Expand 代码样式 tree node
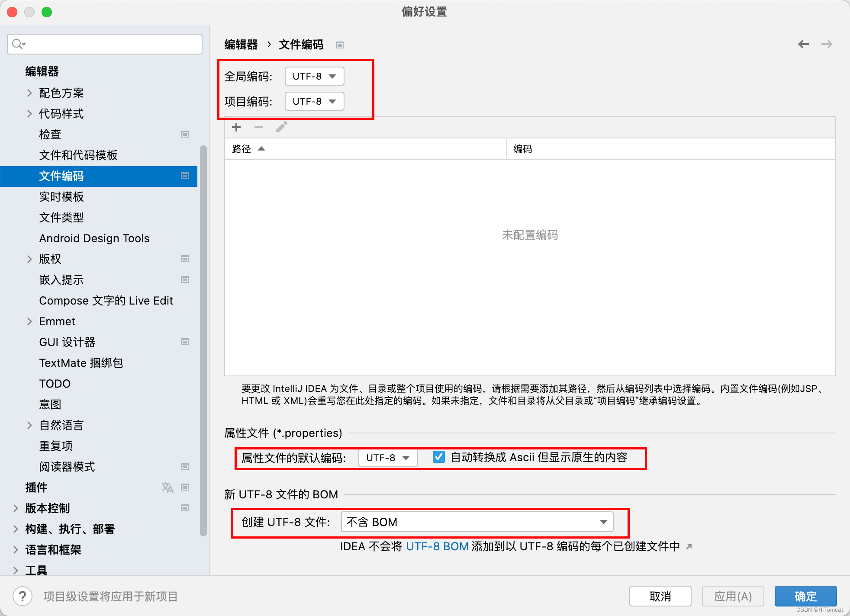The width and height of the screenshot is (850, 616). (29, 113)
